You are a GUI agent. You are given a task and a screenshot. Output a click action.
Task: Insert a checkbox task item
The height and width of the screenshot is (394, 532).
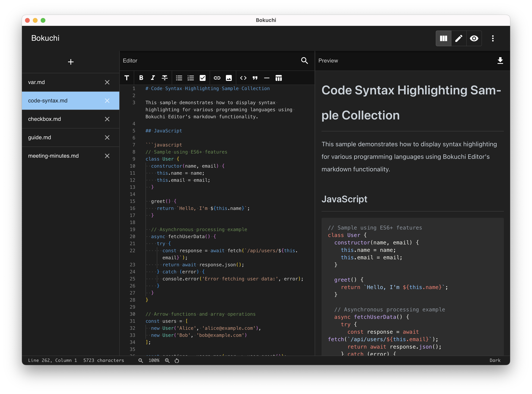202,78
